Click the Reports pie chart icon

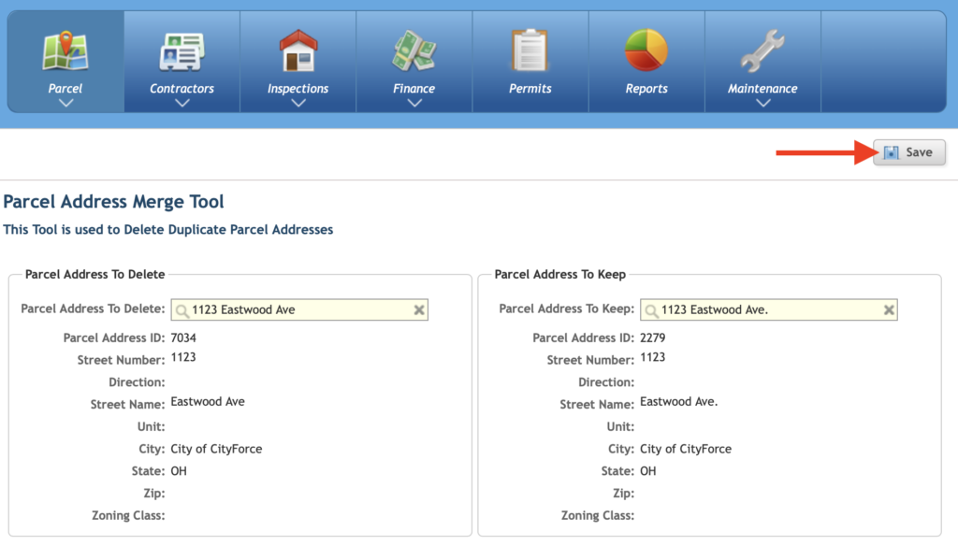pyautogui.click(x=646, y=50)
